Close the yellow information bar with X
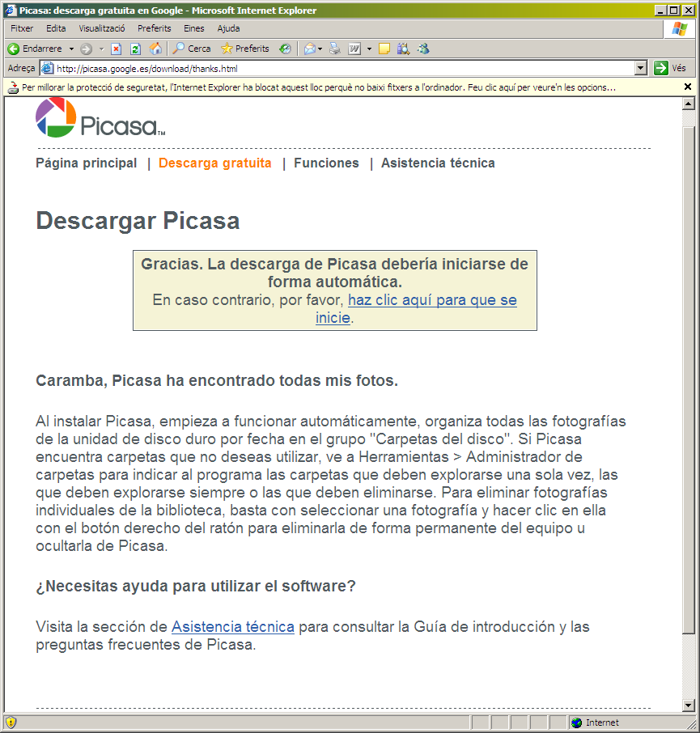The image size is (700, 733). click(x=687, y=87)
